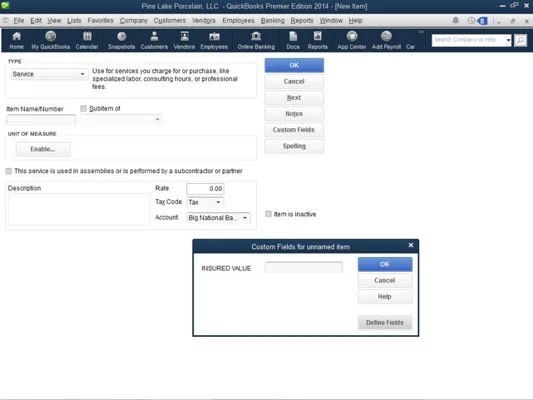Click the search magnifier button

click(x=520, y=40)
